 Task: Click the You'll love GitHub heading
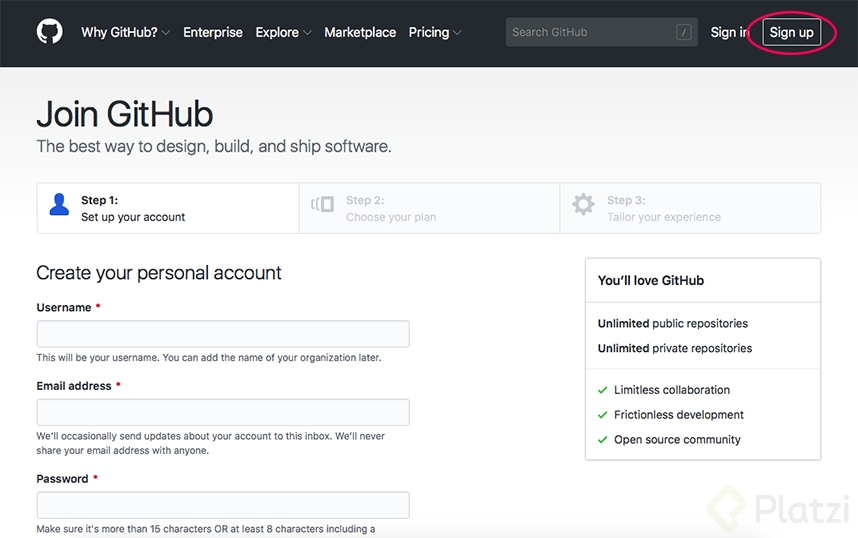[x=651, y=280]
